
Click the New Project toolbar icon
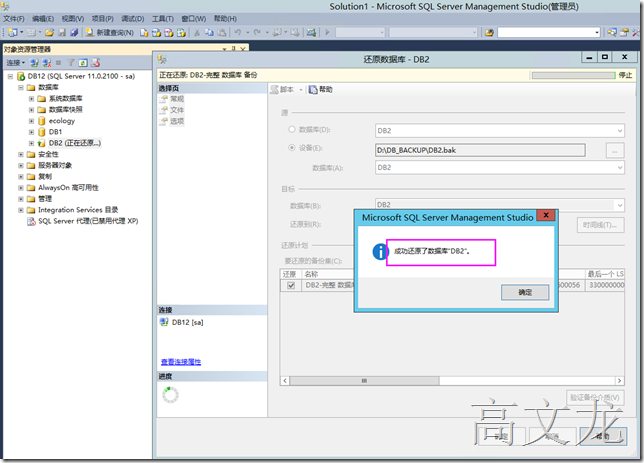coord(12,32)
